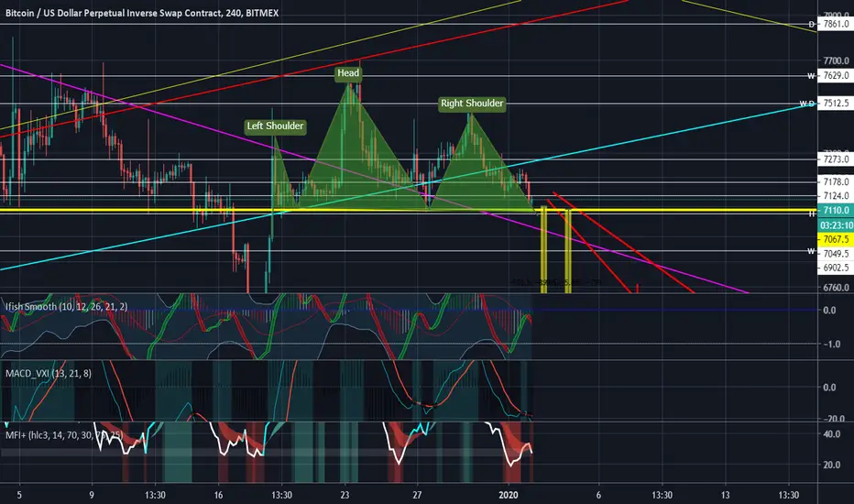854x504 pixels.
Task: Open the MACD_VXI indicator legend
Action: [x=49, y=373]
